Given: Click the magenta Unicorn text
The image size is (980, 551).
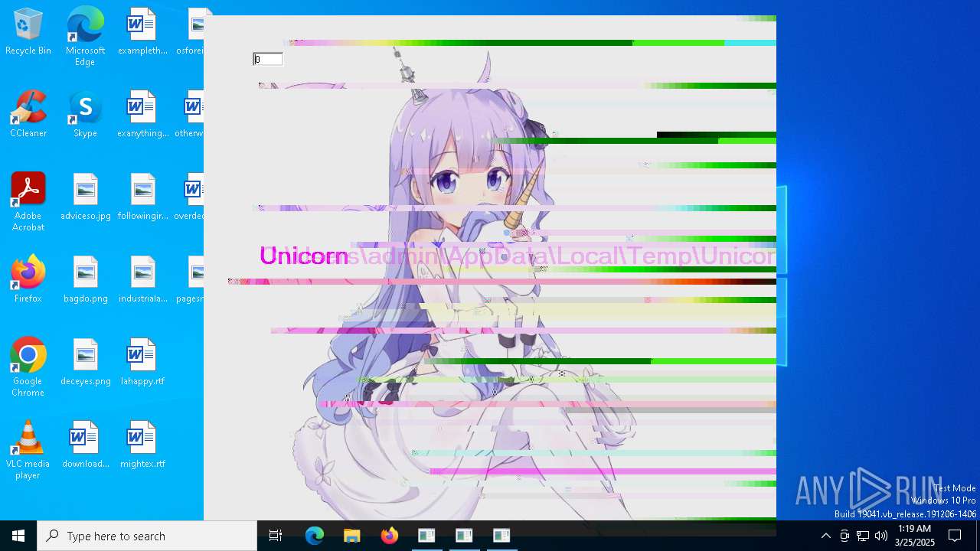Looking at the screenshot, I should point(303,256).
